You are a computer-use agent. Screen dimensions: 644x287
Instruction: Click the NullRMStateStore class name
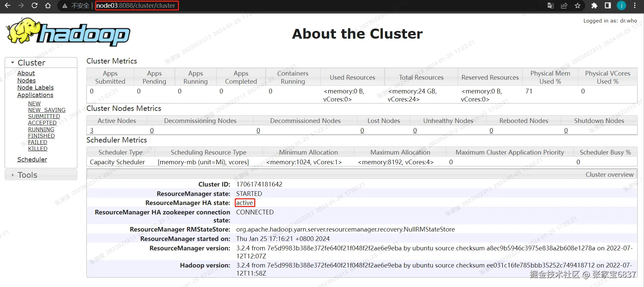pos(345,229)
